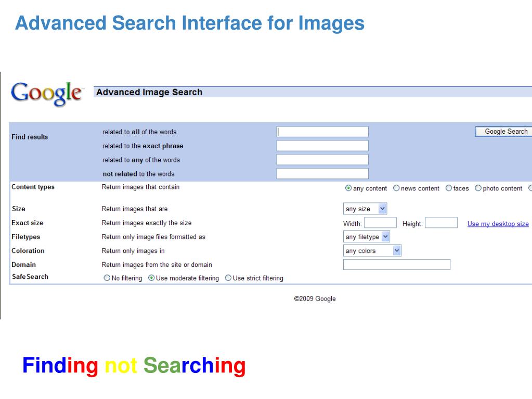Click the Height input field
The height and width of the screenshot is (399, 532).
(x=441, y=223)
